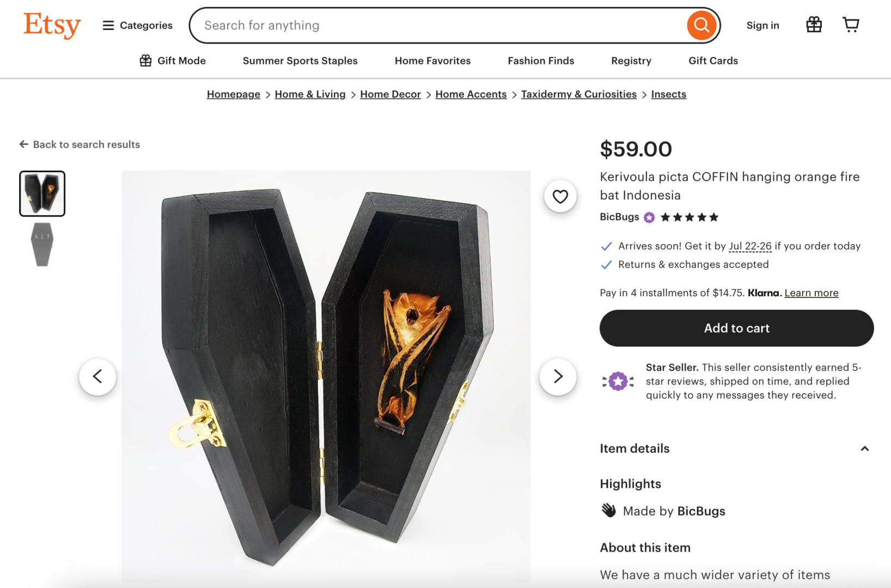The width and height of the screenshot is (891, 588).
Task: Select the Fashion Finds navigation item
Action: 541,60
